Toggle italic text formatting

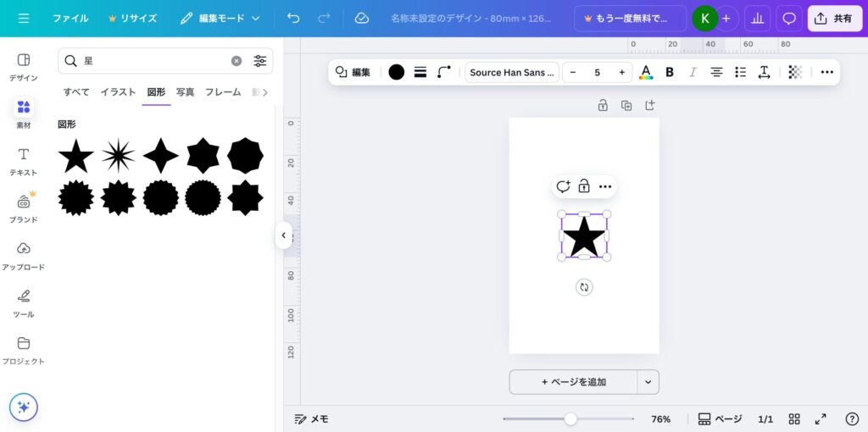[693, 72]
